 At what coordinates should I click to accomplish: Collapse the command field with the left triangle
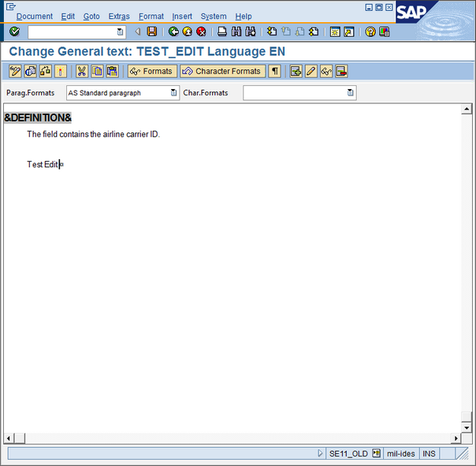point(137,32)
